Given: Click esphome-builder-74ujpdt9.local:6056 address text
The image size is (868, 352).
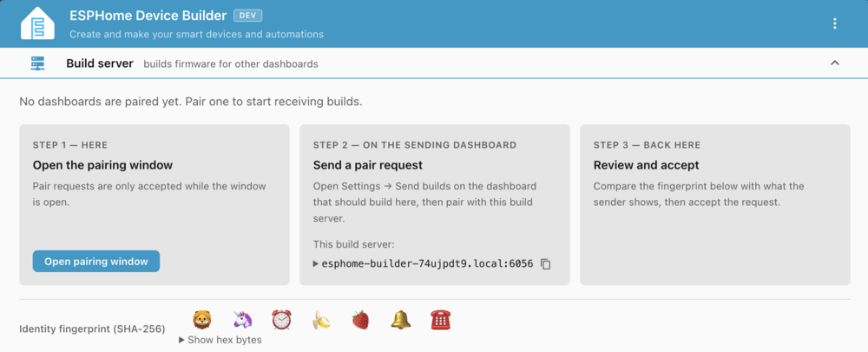Looking at the screenshot, I should pos(427,264).
